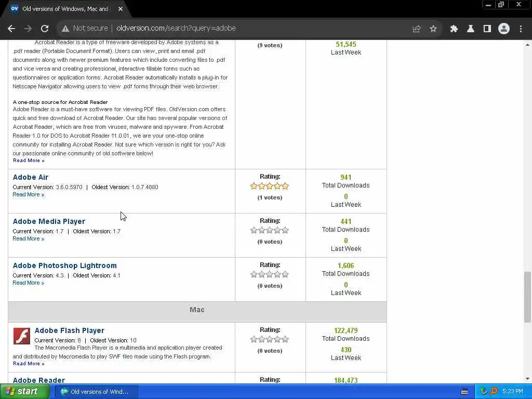The height and width of the screenshot is (399, 532).
Task: Click the Adobe Photoshop Lightroom star rating
Action: pos(270,274)
